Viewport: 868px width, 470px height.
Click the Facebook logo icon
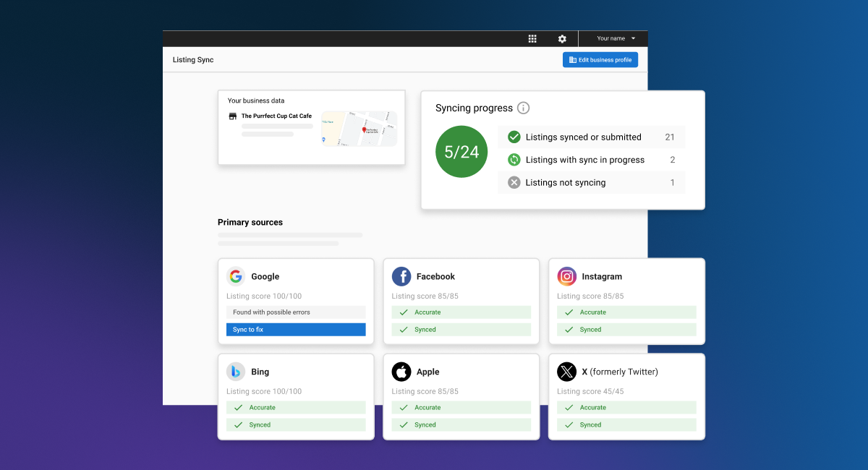tap(401, 276)
